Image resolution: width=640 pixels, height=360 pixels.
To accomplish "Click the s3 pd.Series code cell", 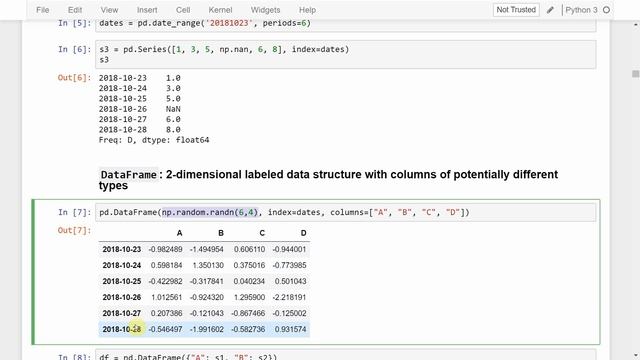I will click(x=345, y=54).
